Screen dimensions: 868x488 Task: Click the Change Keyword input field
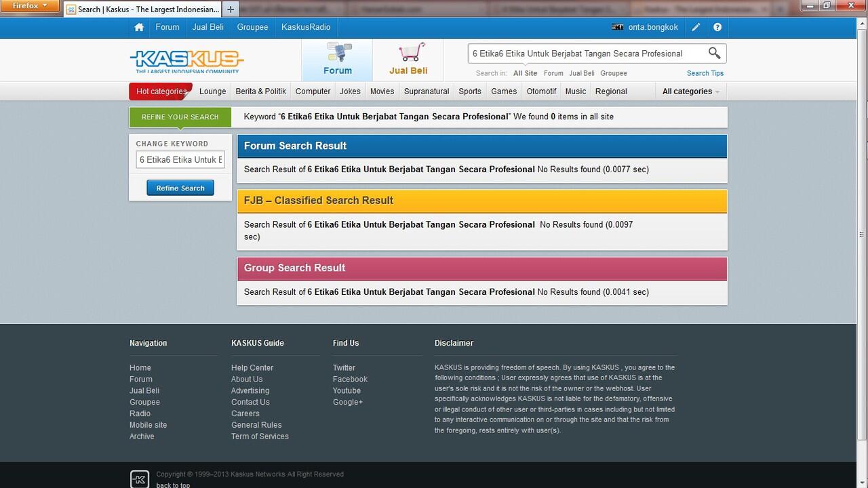click(x=180, y=160)
